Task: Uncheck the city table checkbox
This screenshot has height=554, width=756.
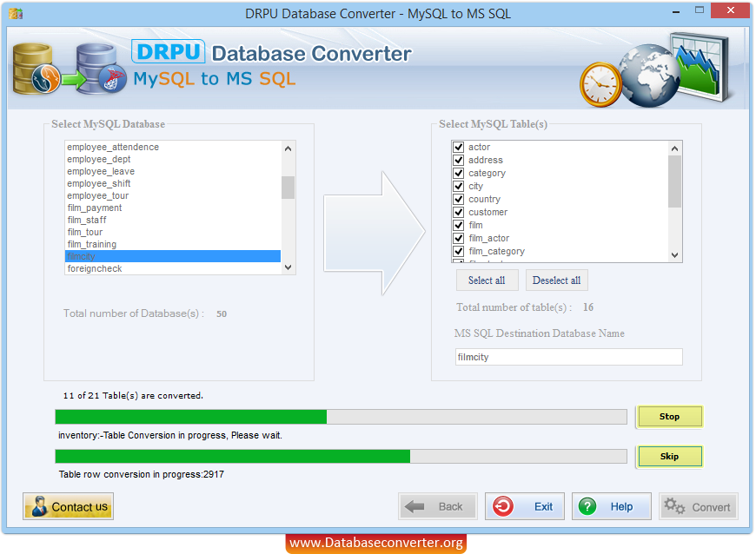Action: (459, 186)
